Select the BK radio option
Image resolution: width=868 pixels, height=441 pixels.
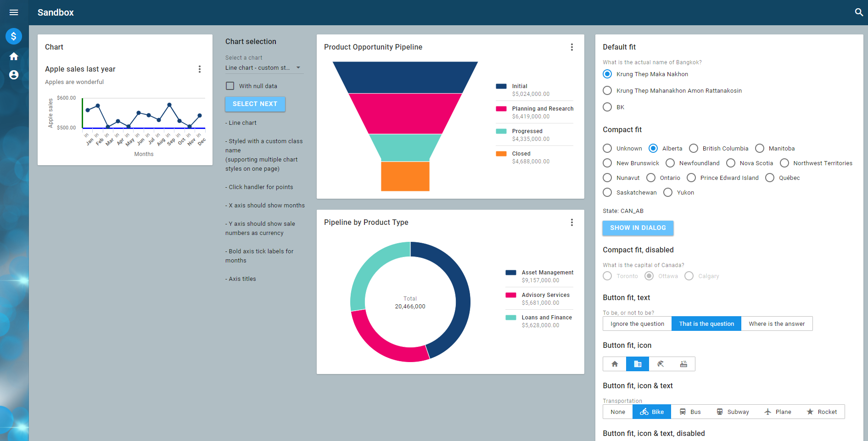607,107
